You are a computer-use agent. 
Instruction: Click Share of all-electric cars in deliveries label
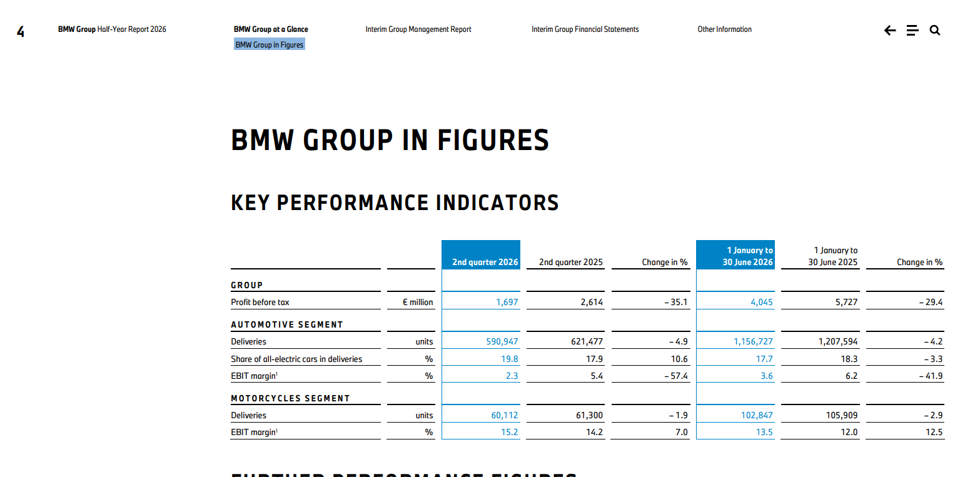pyautogui.click(x=296, y=359)
